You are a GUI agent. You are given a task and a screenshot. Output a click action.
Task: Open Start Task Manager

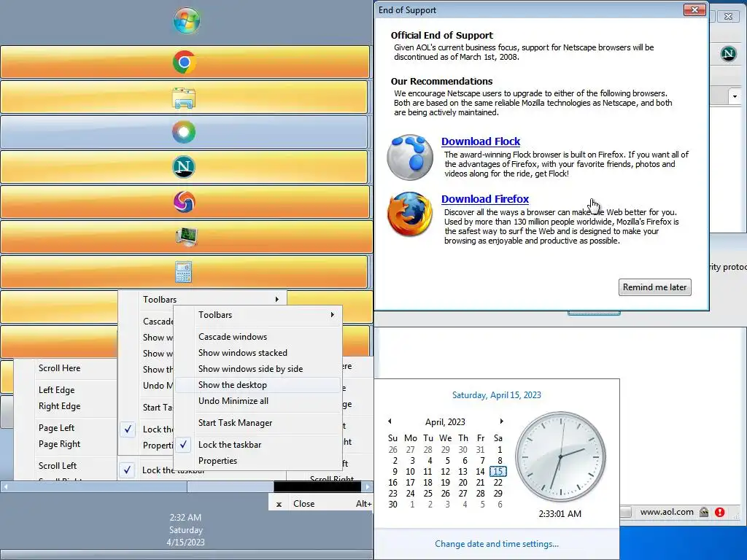pos(259,423)
